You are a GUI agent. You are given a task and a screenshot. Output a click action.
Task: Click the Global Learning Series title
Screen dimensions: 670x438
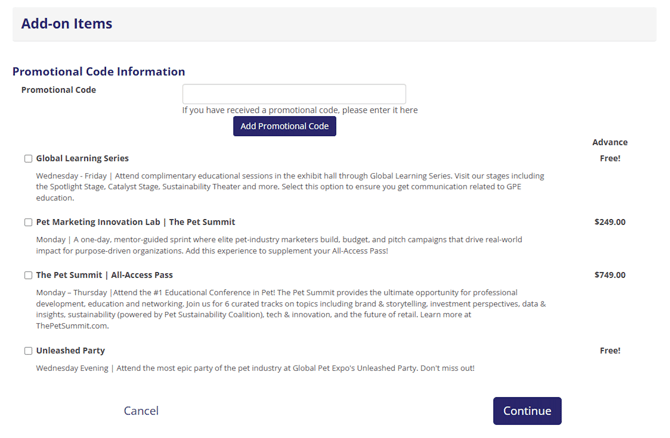click(82, 158)
